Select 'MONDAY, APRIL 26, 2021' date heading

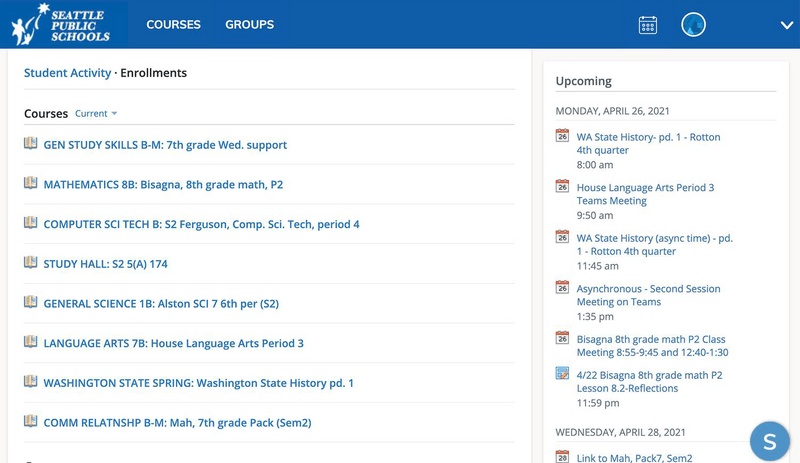click(612, 111)
